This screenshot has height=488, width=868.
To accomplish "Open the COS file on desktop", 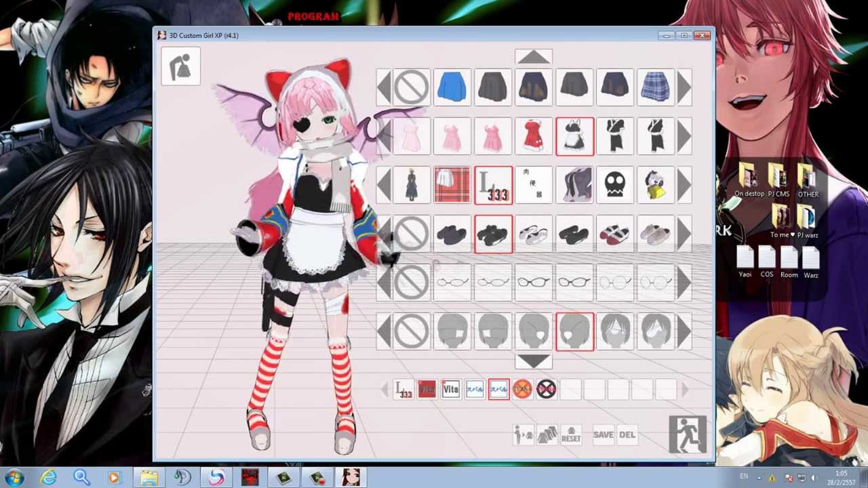I will pyautogui.click(x=767, y=262).
